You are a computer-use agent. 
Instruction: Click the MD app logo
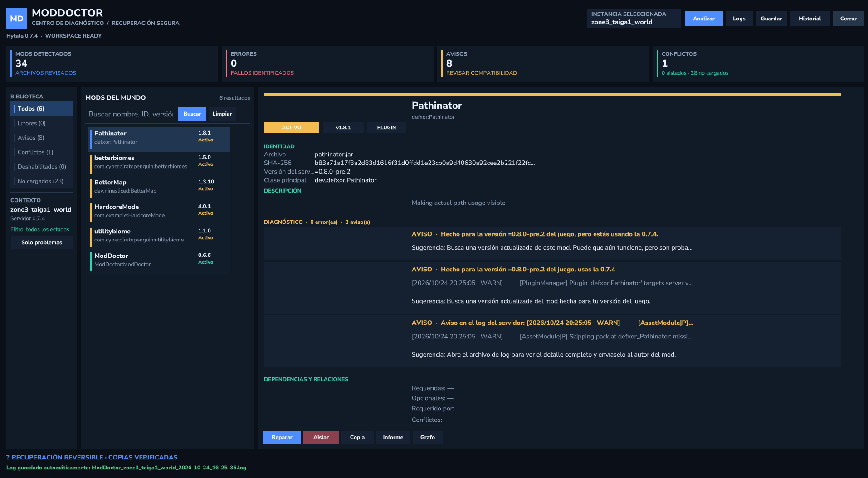coord(17,19)
